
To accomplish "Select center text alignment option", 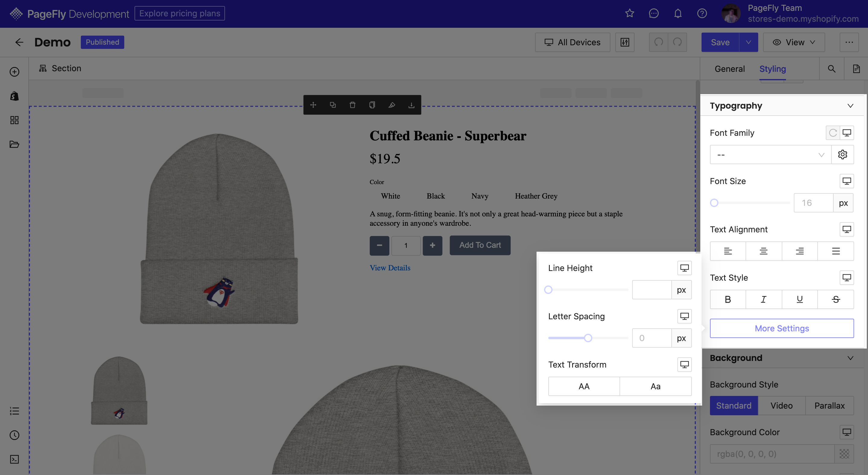I will 763,251.
